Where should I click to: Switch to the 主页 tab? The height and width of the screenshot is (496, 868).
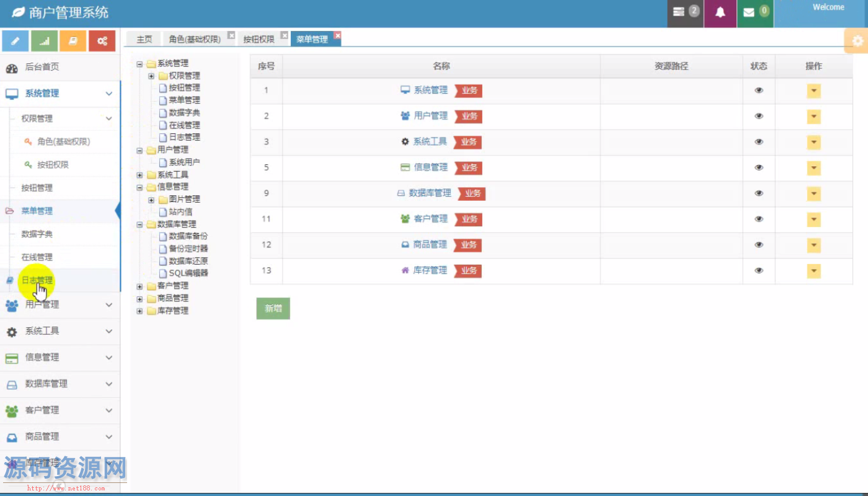click(144, 39)
